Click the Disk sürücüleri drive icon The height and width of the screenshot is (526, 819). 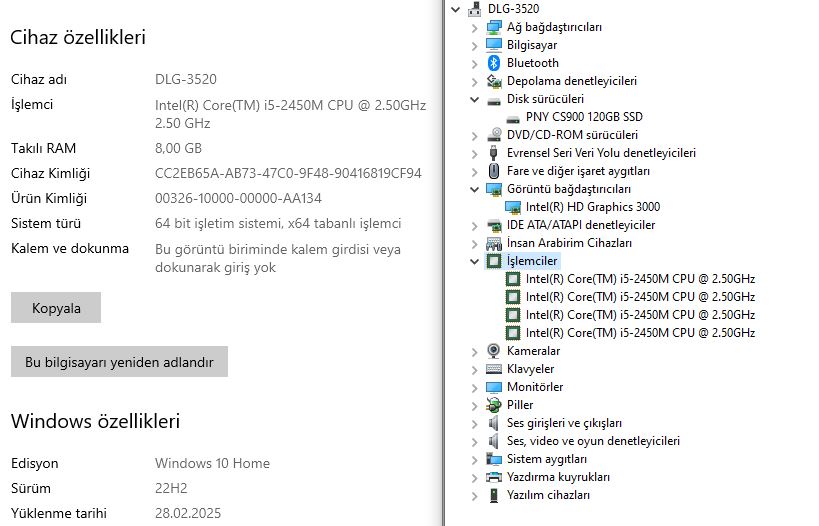point(494,100)
